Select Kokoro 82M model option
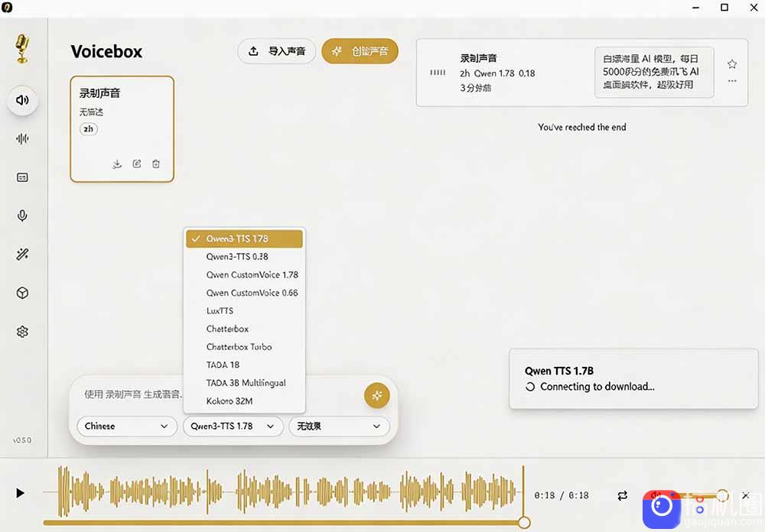The width and height of the screenshot is (765, 532). point(244,401)
